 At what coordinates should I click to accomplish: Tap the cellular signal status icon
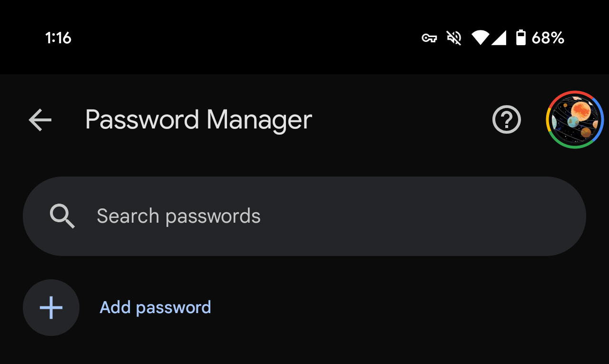[x=499, y=38]
